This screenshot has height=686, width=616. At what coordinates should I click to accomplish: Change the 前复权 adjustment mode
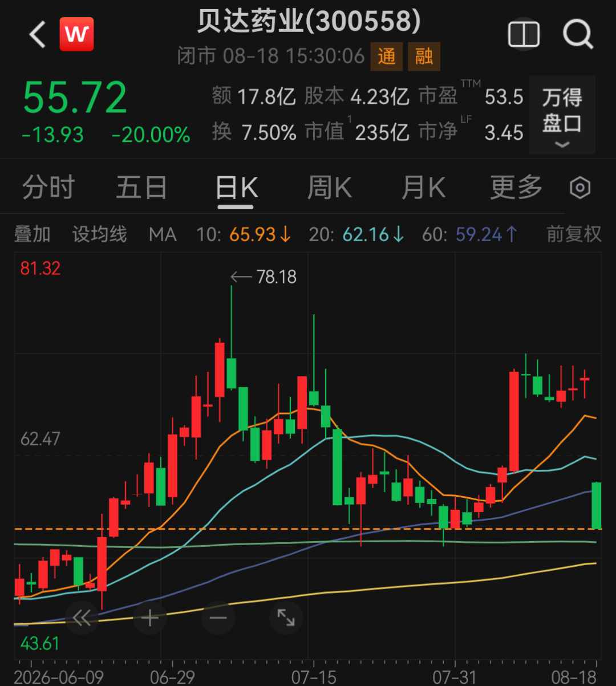tap(574, 234)
